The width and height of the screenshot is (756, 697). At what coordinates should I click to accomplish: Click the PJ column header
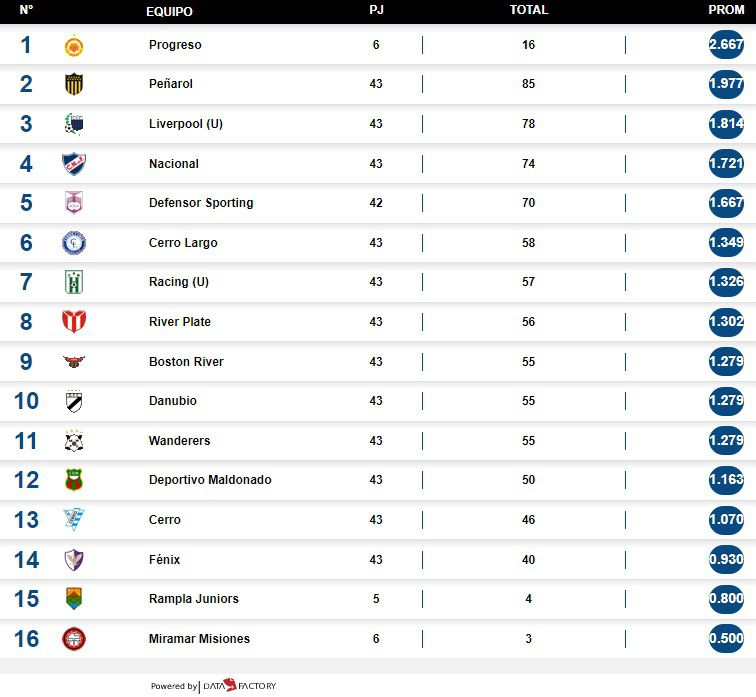tap(376, 10)
